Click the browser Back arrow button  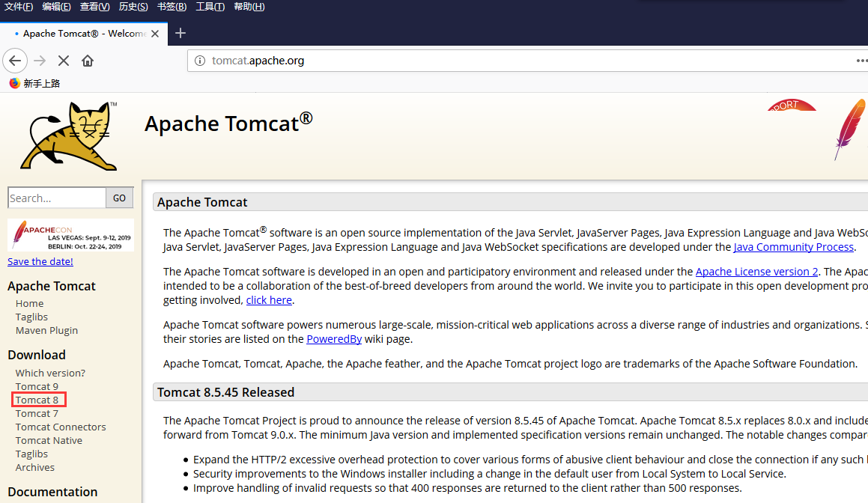pyautogui.click(x=15, y=61)
